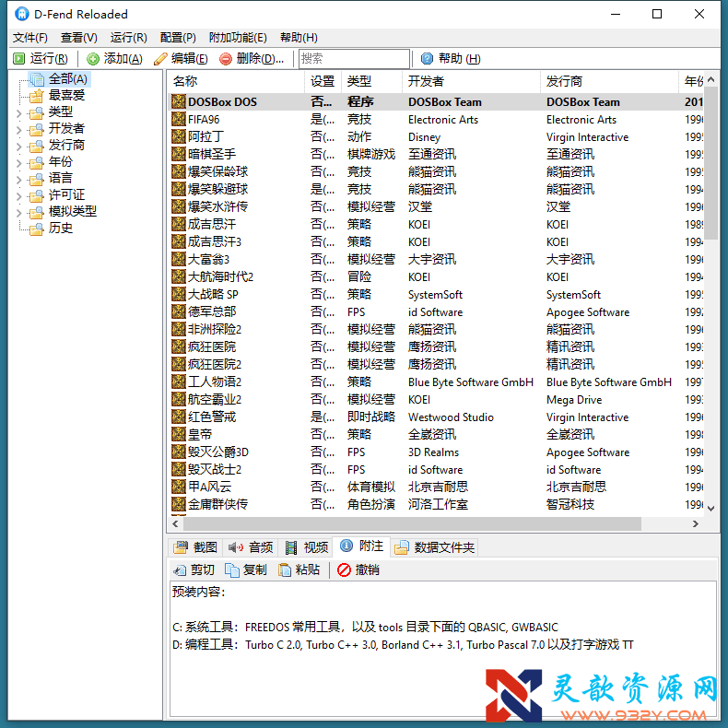Click the Paste (粘贴) clipboard icon
Screen dimensions: 728x728
pyautogui.click(x=284, y=569)
